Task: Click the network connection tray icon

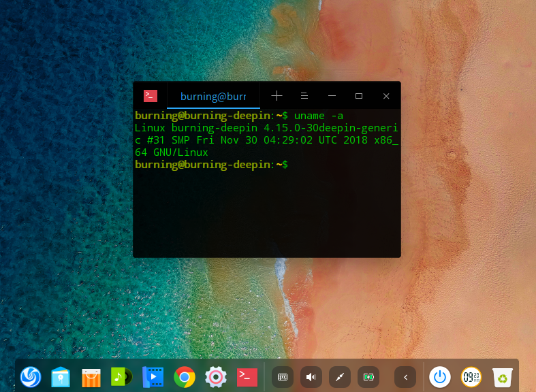Action: (x=340, y=377)
